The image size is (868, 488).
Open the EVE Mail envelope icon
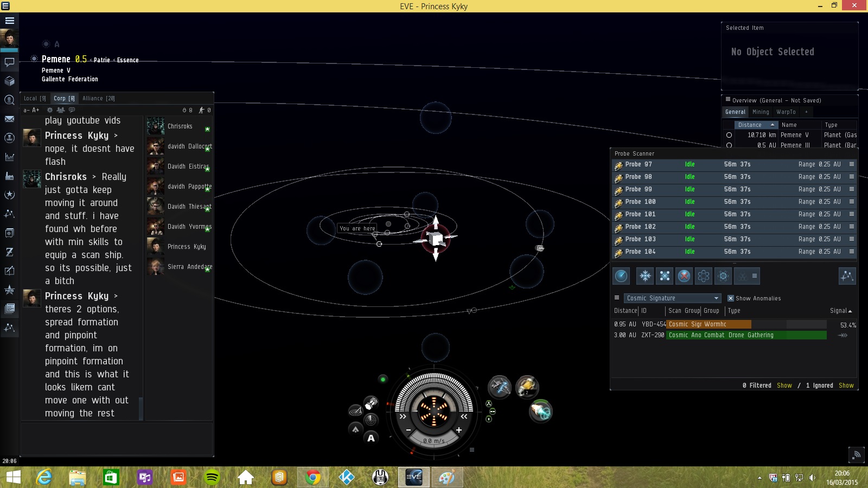tap(9, 119)
